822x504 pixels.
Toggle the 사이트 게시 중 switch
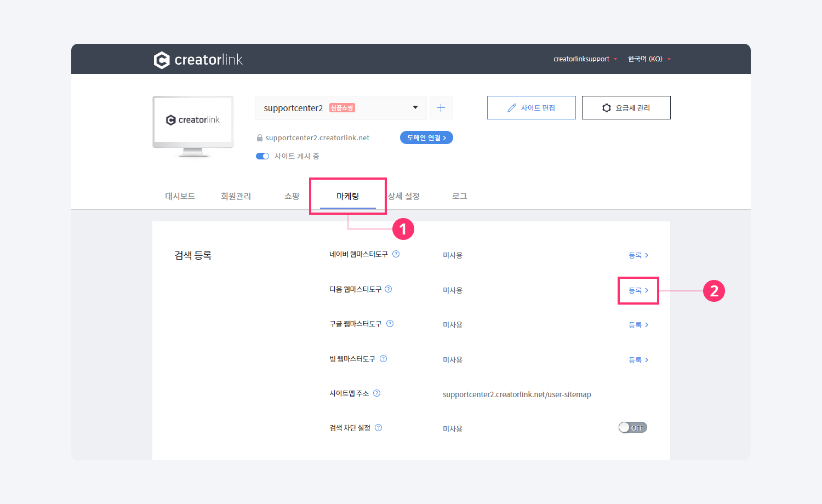262,156
